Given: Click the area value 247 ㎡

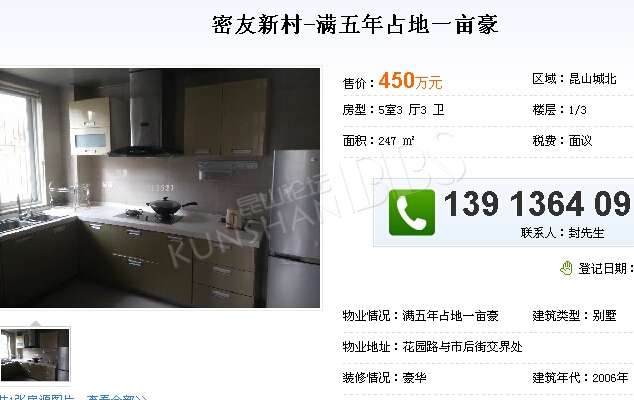Looking at the screenshot, I should pyautogui.click(x=396, y=141).
